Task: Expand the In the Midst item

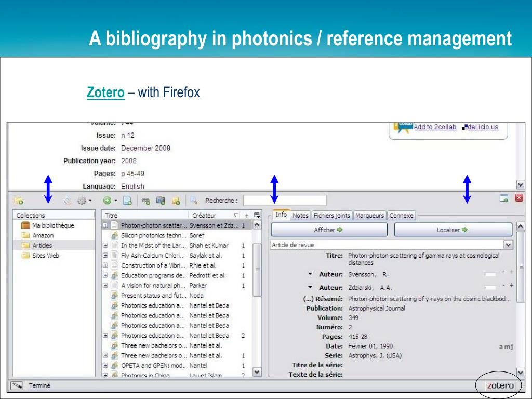Action: pyautogui.click(x=105, y=245)
